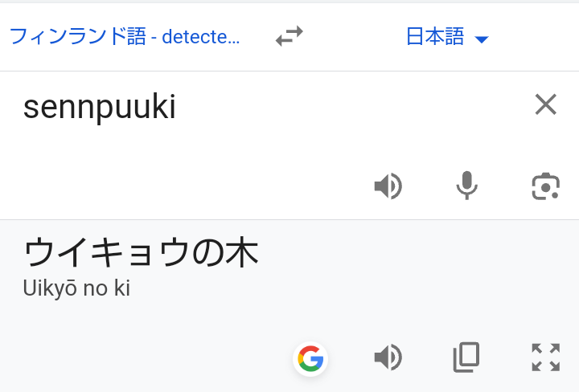Play audio of the Japanese translation

[388, 357]
